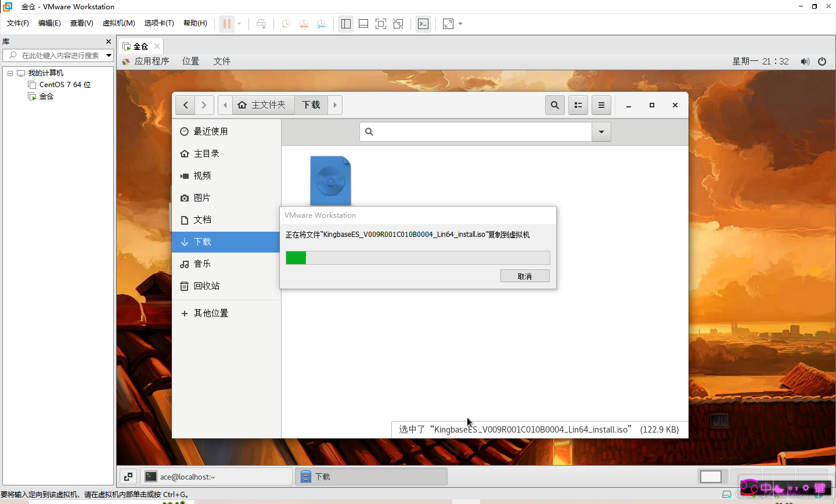
Task: Open the 文件(F) menu
Action: point(18,23)
